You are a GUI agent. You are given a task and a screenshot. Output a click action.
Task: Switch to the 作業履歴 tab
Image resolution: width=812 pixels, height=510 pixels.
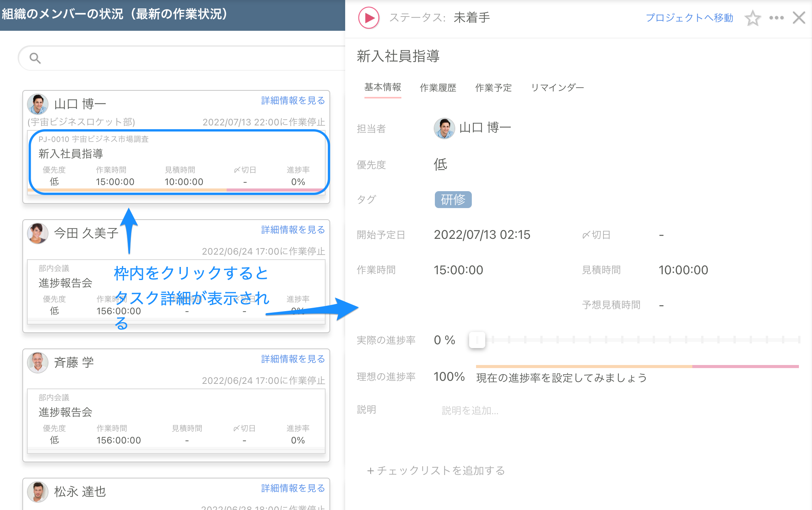coord(438,88)
